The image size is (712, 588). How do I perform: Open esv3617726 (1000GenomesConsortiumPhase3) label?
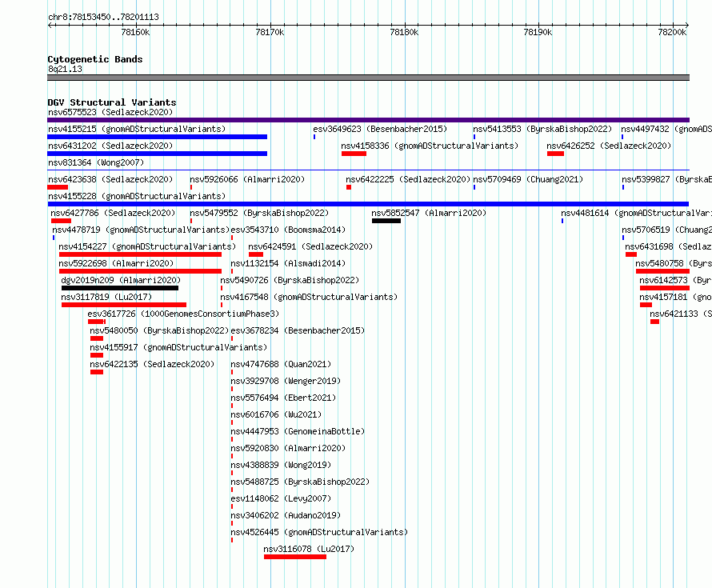click(x=183, y=314)
